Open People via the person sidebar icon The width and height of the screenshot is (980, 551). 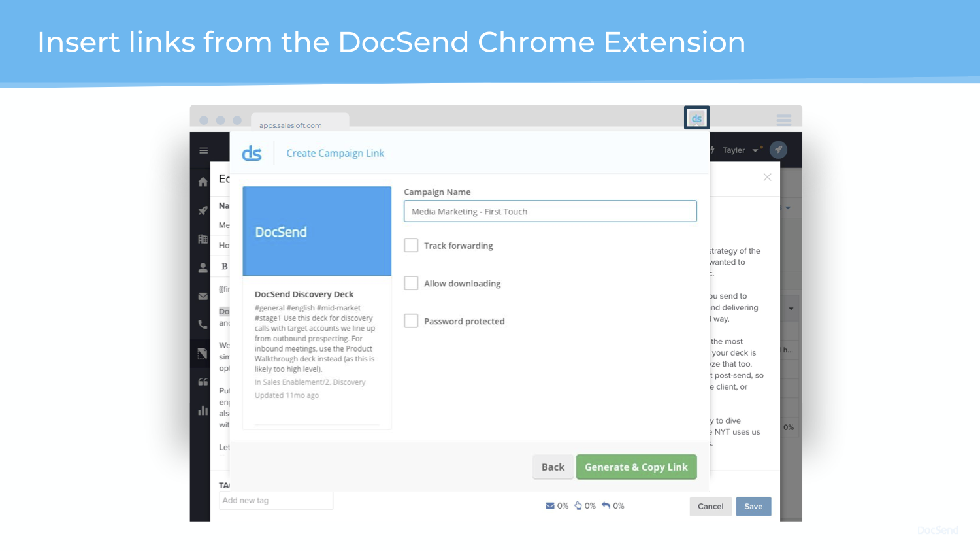click(203, 267)
